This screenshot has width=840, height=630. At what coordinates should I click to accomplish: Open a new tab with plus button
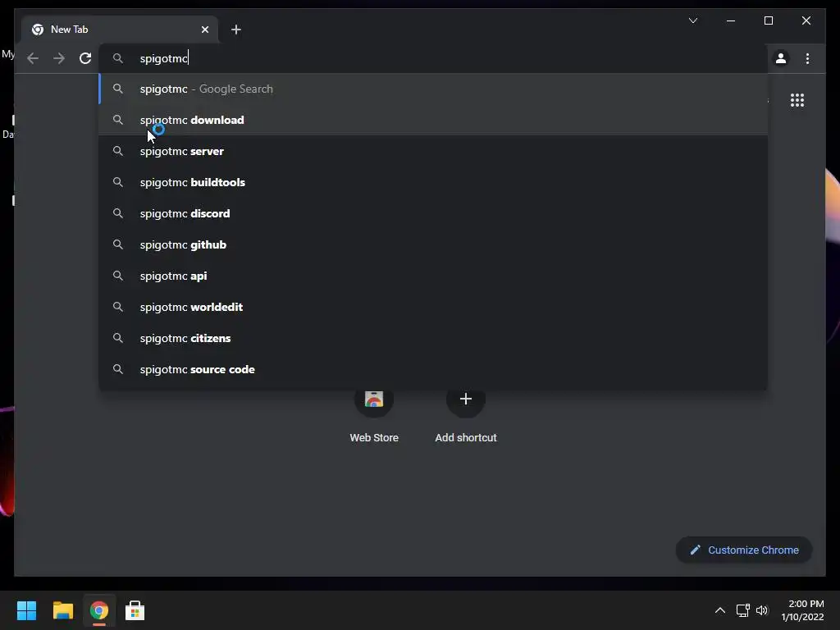[235, 30]
